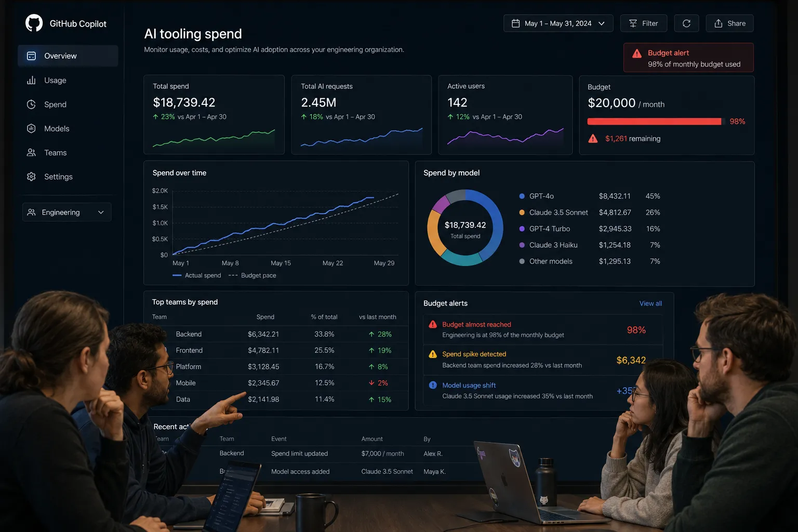Click the Total spend green sparkline

[214, 138]
